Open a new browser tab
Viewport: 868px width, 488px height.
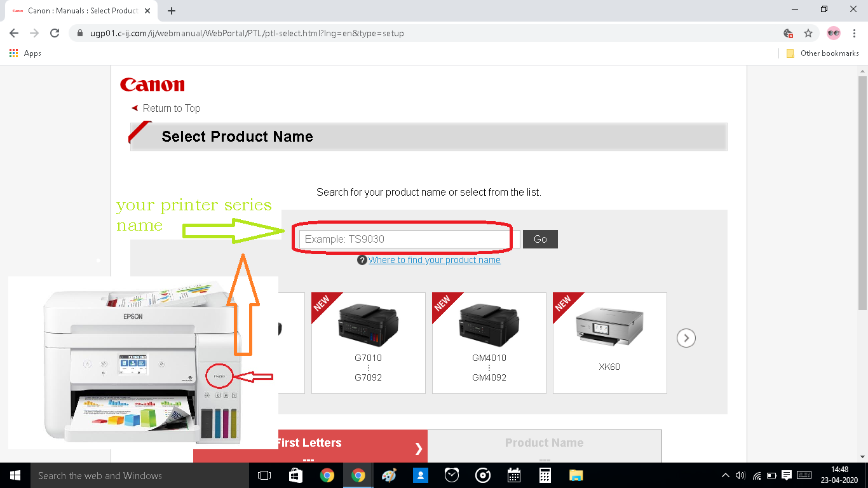click(x=172, y=11)
